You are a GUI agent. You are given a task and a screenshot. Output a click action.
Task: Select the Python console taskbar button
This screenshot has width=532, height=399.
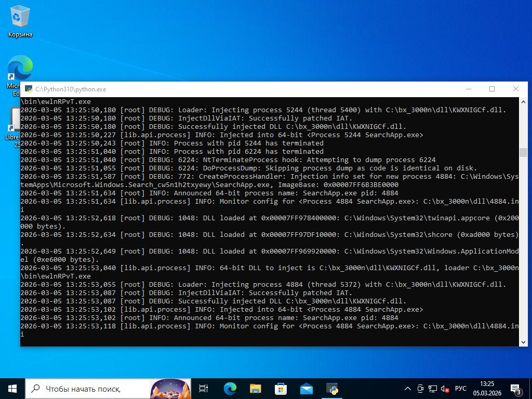pos(332,388)
